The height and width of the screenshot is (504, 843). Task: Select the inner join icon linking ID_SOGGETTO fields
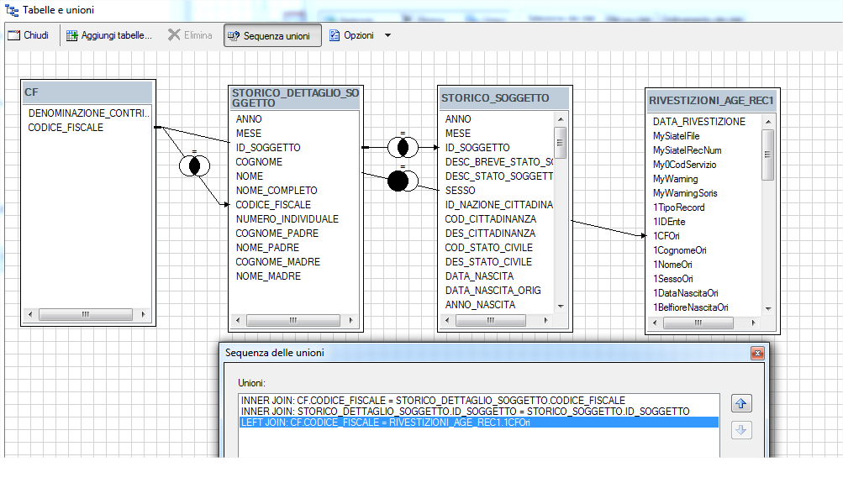point(403,146)
